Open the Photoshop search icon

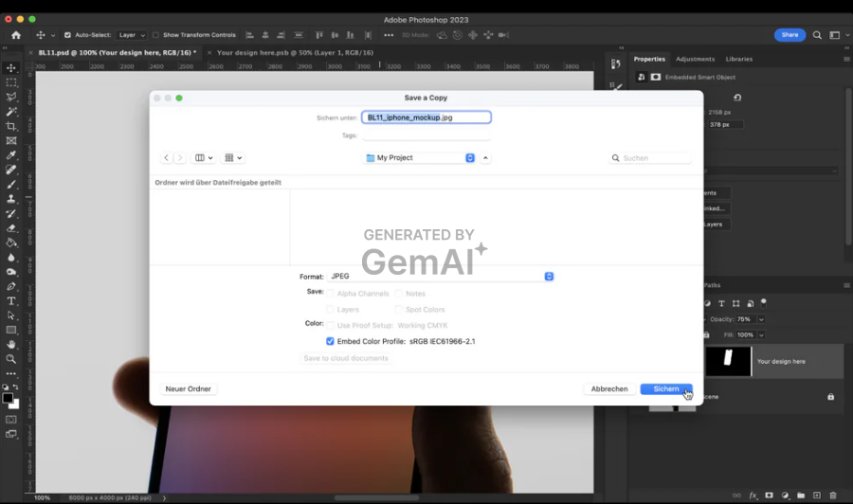817,35
